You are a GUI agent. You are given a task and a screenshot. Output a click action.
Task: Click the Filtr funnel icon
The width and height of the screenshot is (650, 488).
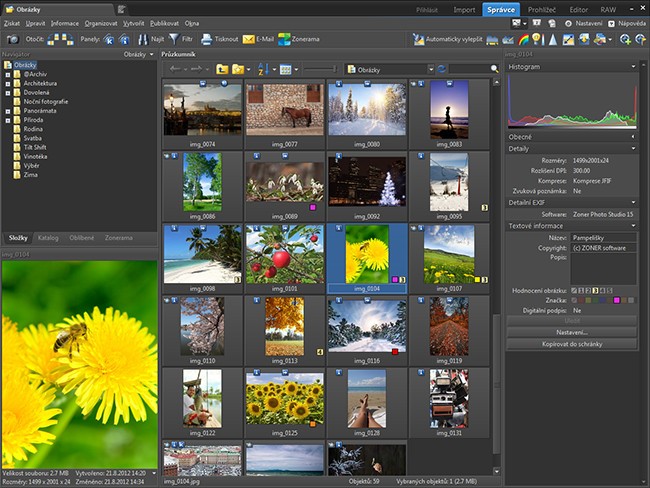[174, 39]
